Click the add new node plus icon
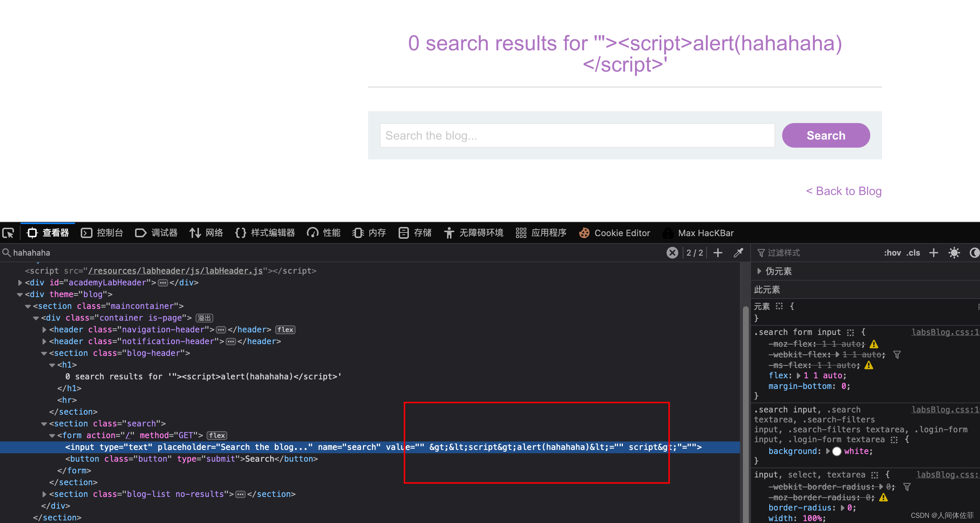 pos(718,253)
